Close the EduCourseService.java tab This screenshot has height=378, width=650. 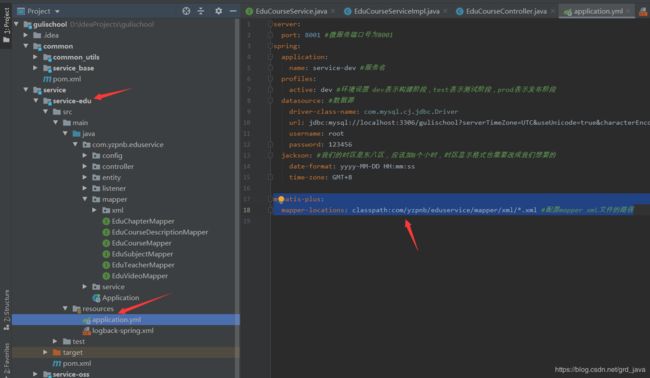pyautogui.click(x=333, y=11)
